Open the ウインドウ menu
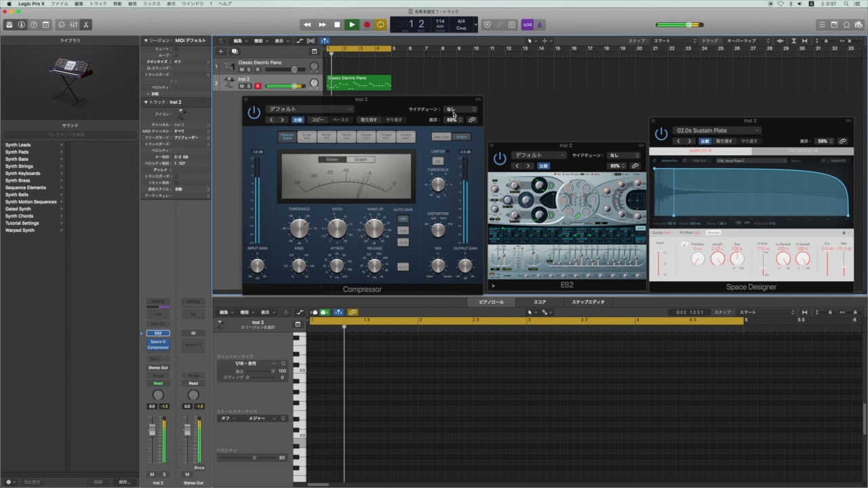868x488 pixels. (193, 3)
